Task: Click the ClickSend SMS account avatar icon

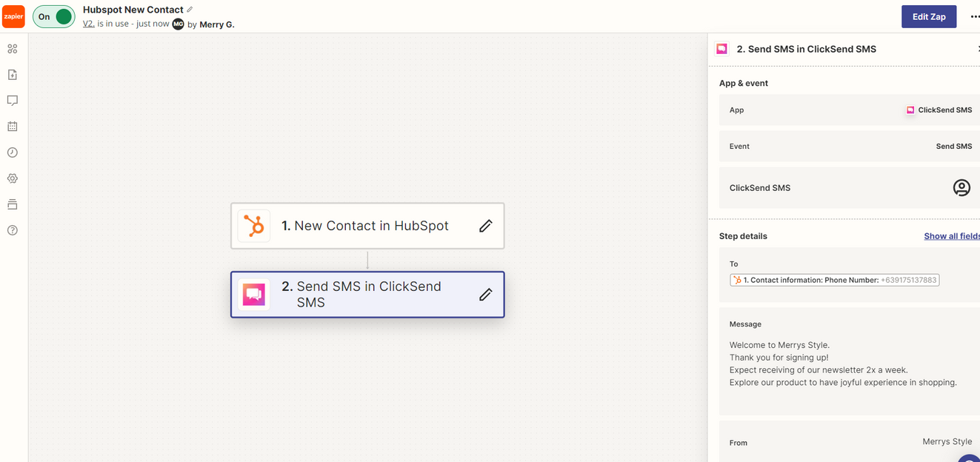Action: point(961,188)
